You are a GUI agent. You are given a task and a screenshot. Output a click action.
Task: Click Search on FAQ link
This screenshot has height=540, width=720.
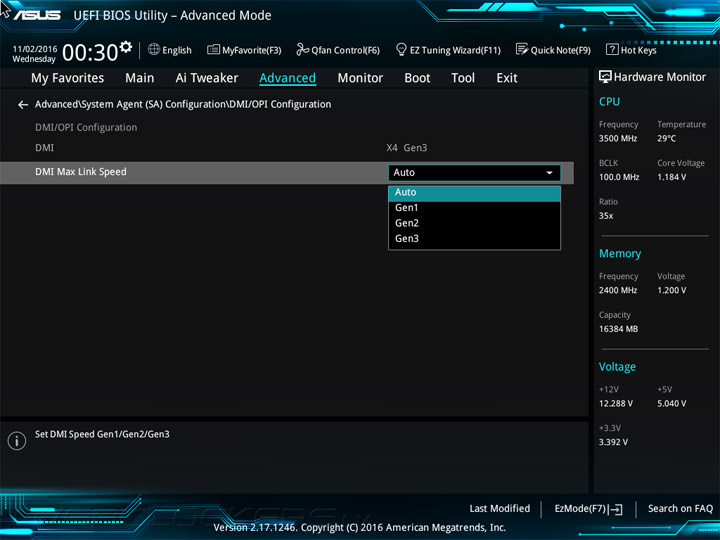680,509
